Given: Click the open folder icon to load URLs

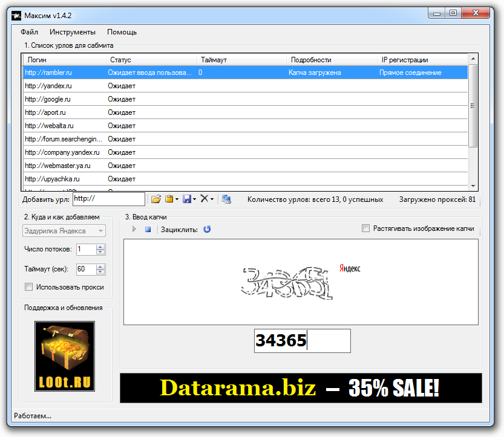Looking at the screenshot, I should pyautogui.click(x=155, y=199).
